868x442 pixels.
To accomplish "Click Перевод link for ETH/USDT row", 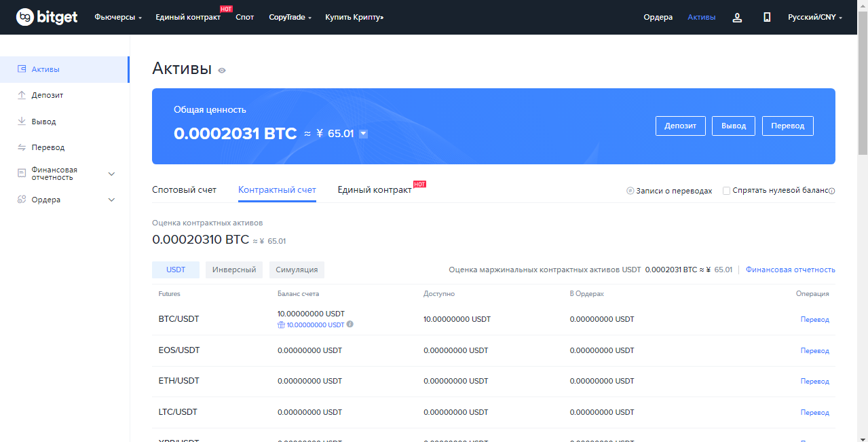I will click(815, 382).
